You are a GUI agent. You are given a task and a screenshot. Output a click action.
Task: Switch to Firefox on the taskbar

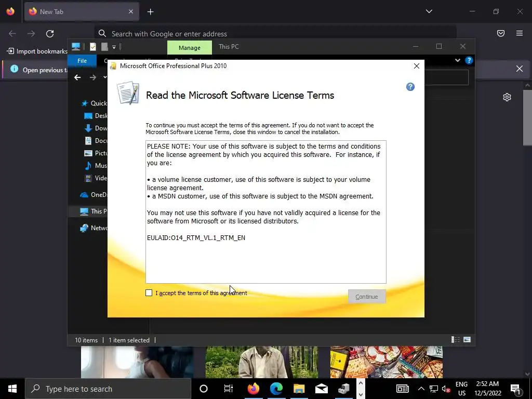[x=254, y=389]
